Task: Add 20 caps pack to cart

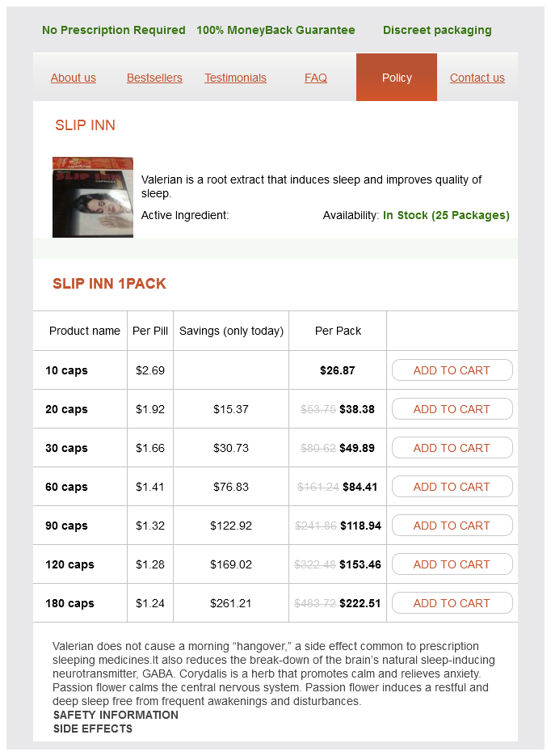Action: (452, 409)
